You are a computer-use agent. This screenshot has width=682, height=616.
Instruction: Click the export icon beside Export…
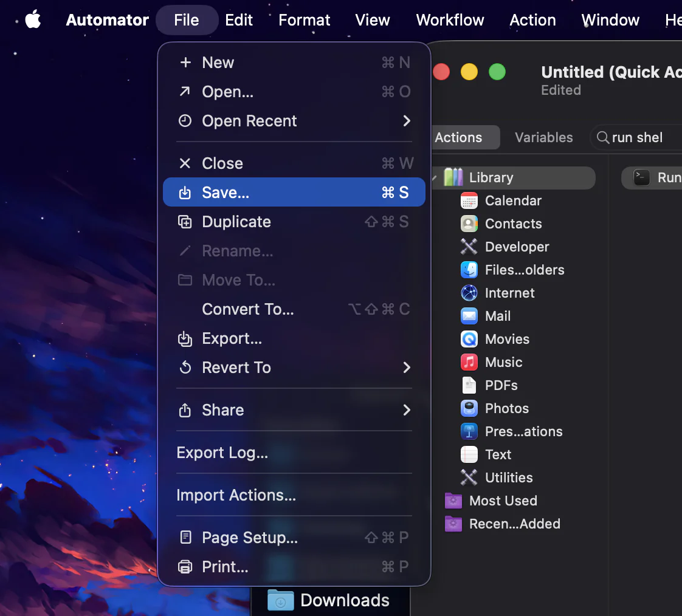185,338
